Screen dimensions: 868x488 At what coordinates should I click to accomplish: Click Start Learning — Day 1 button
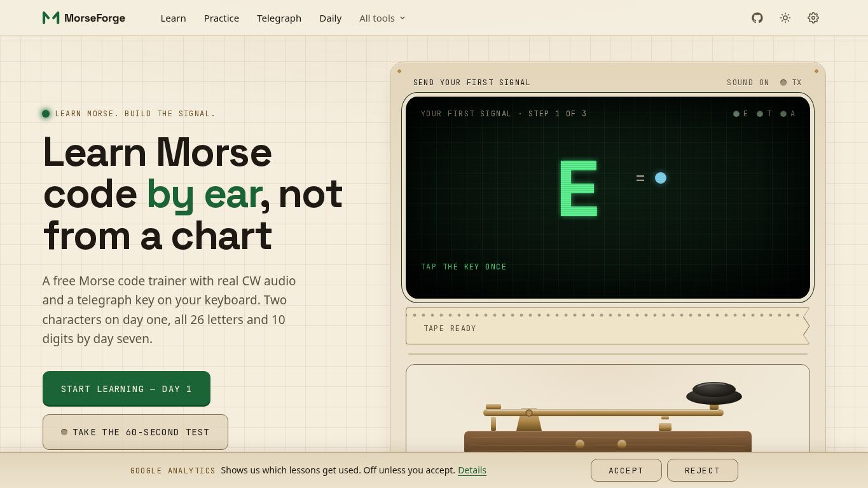coord(127,389)
